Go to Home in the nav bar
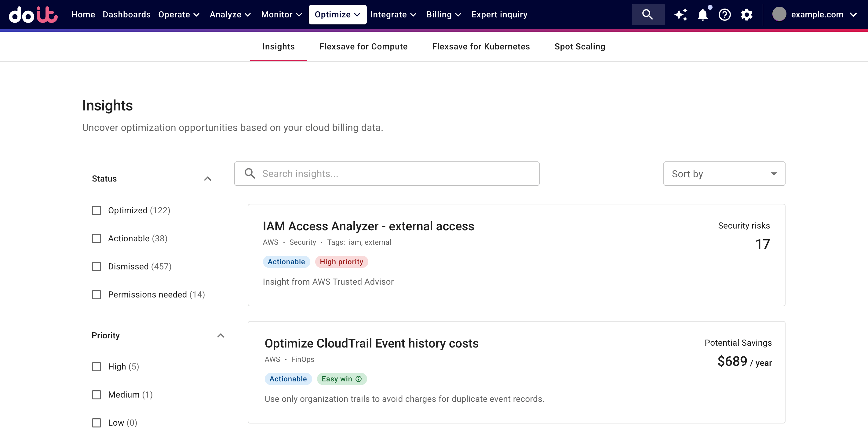868x436 pixels. tap(83, 14)
